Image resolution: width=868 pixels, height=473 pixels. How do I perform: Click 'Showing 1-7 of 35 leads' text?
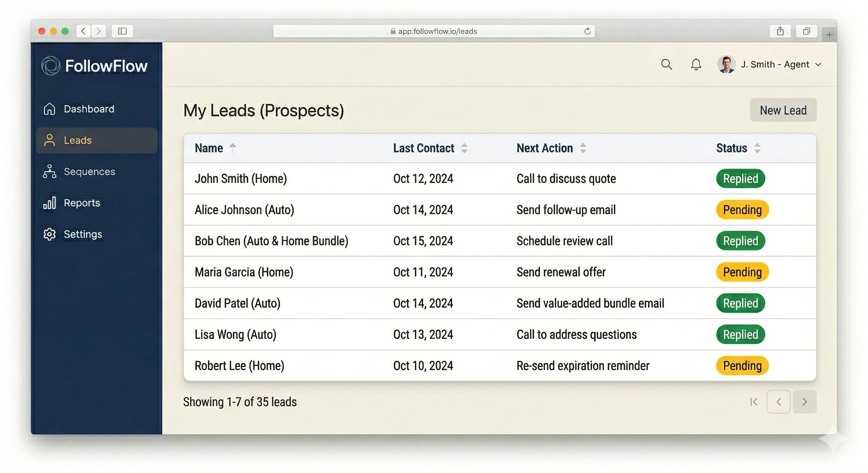click(x=240, y=402)
